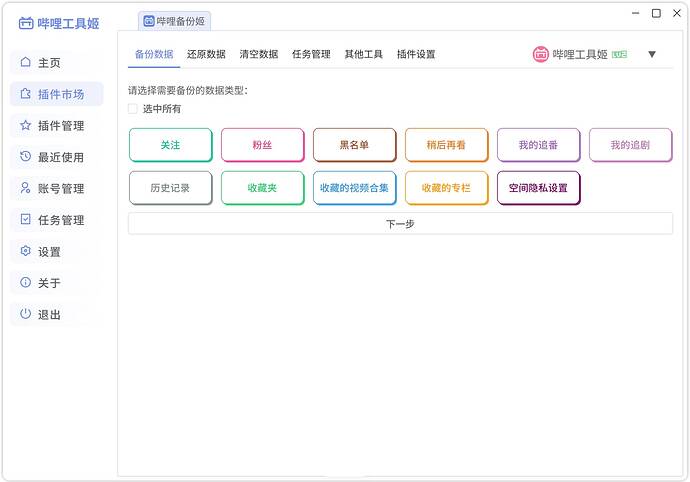Click the checklist icon beside 任务管理
Viewport: 690px width, 482px height.
coord(26,219)
